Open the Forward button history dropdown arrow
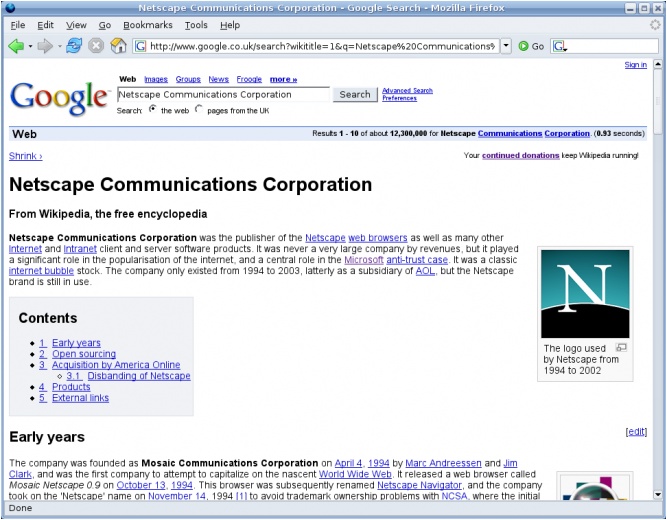Screen dimensions: 667x520 [59, 46]
